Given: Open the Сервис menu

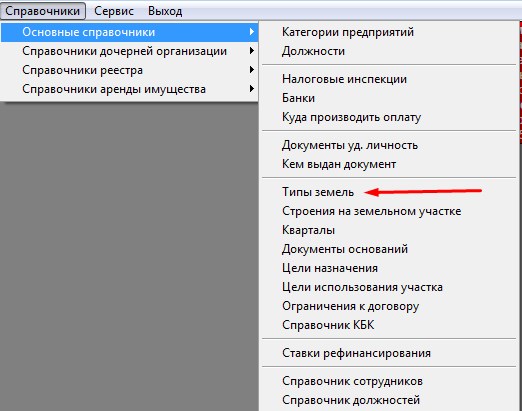Looking at the screenshot, I should click(x=114, y=11).
